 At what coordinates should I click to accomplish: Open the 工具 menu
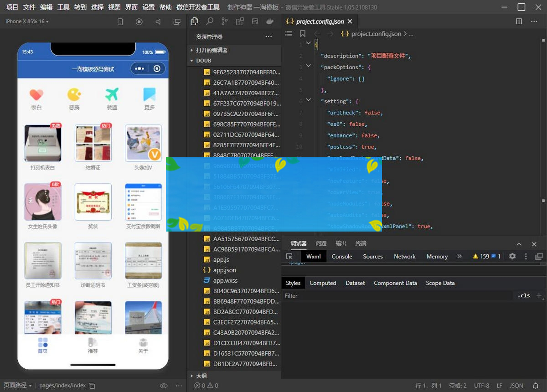pyautogui.click(x=63, y=7)
